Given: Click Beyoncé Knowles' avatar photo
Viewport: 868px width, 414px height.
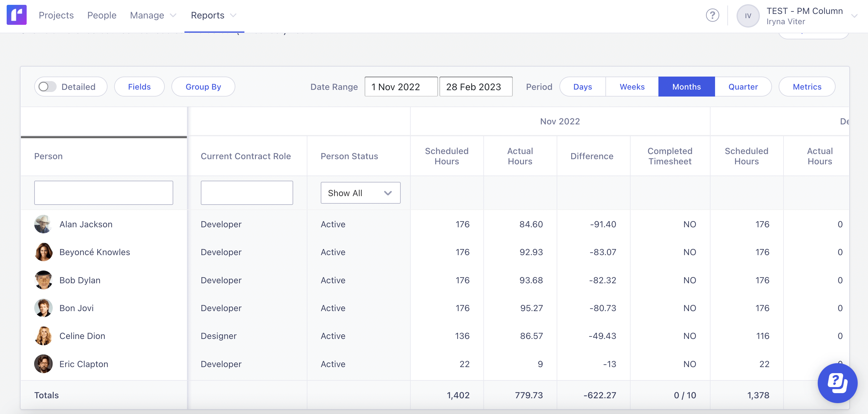Looking at the screenshot, I should (43, 252).
